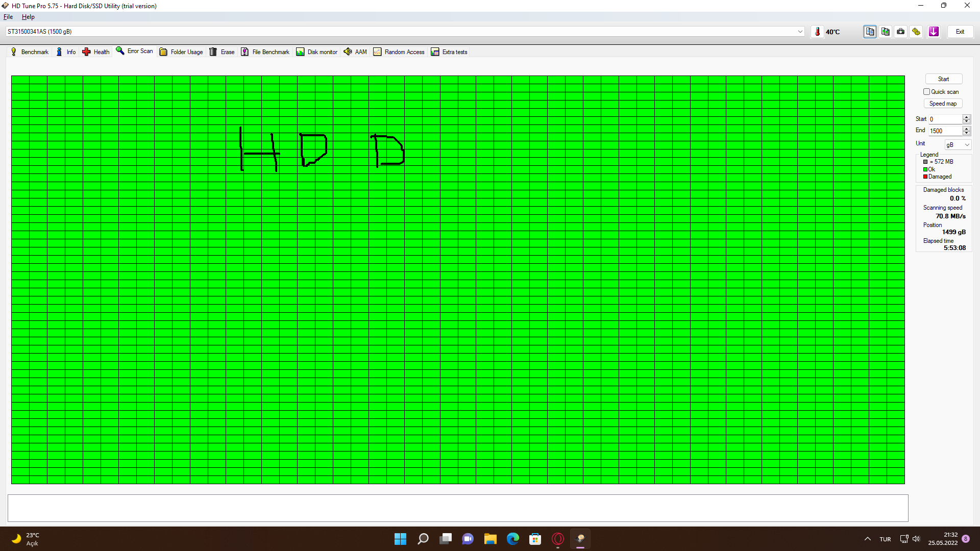
Task: Open the File menu
Action: tap(8, 17)
